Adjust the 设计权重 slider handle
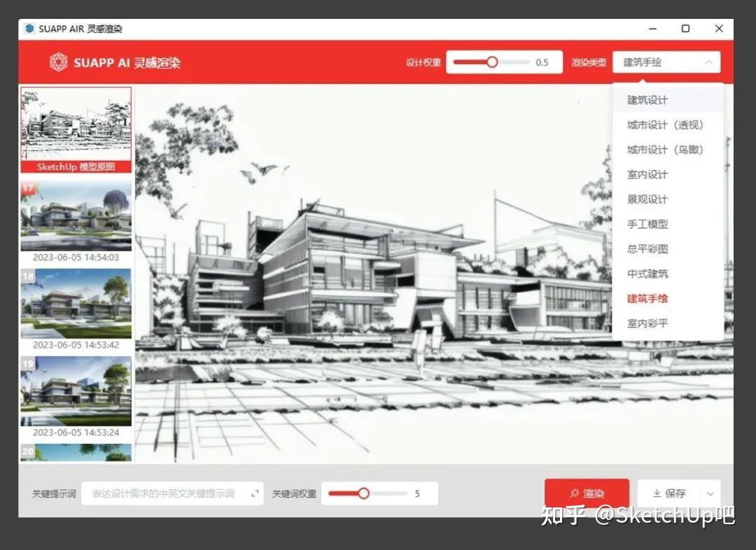This screenshot has width=756, height=550. [x=492, y=62]
